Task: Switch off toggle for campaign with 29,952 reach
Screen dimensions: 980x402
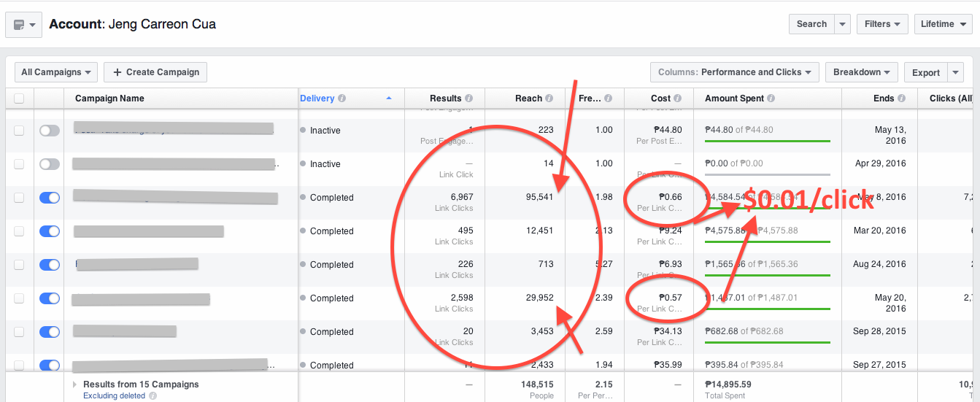Action: 50,298
